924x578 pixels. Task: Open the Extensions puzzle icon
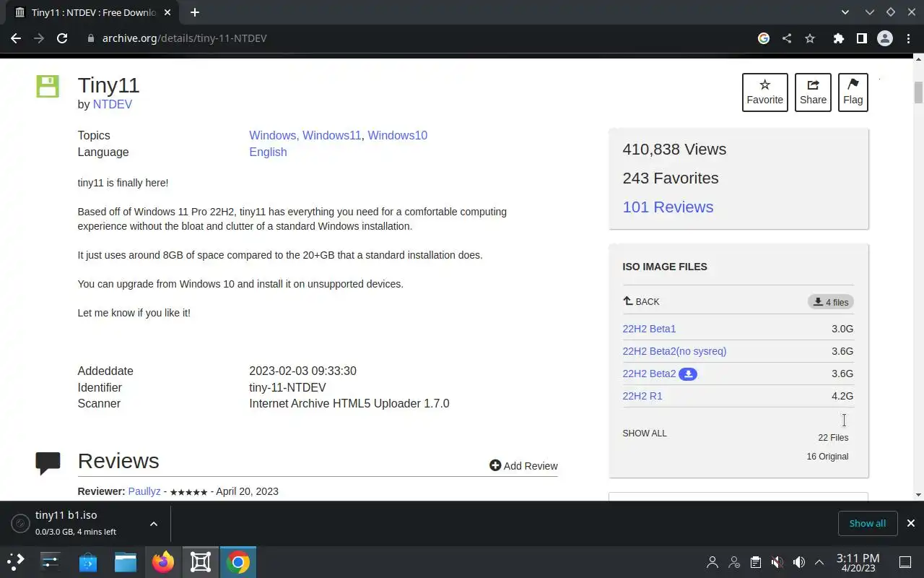838,38
